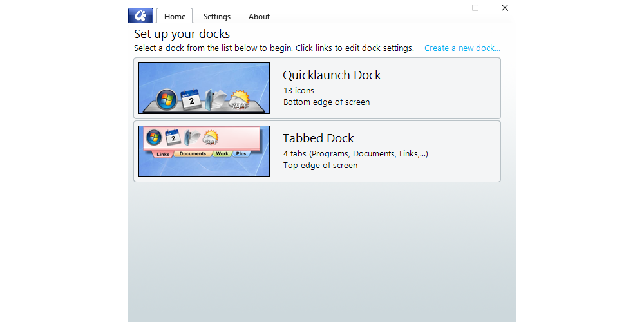644x322 pixels.
Task: Switch to the Home tab
Action: pyautogui.click(x=175, y=16)
